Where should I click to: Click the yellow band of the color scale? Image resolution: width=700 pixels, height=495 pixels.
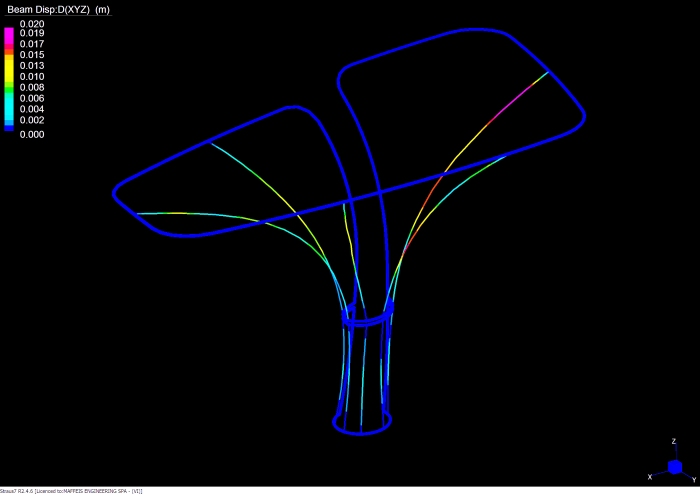(x=9, y=70)
